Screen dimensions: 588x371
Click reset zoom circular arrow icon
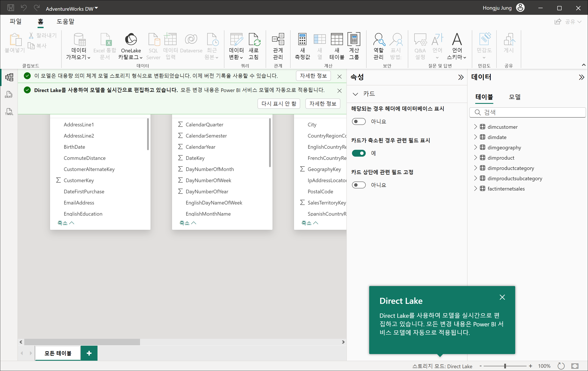click(x=561, y=366)
